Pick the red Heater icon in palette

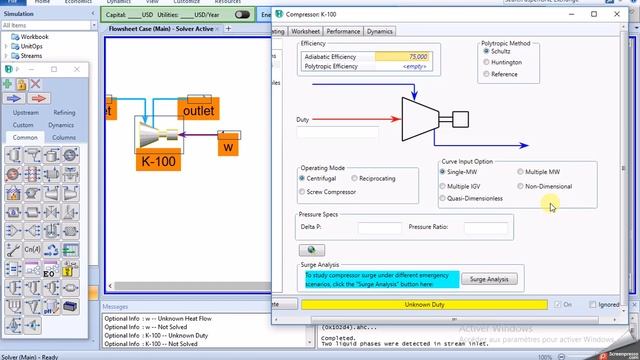pyautogui.click(x=13, y=174)
